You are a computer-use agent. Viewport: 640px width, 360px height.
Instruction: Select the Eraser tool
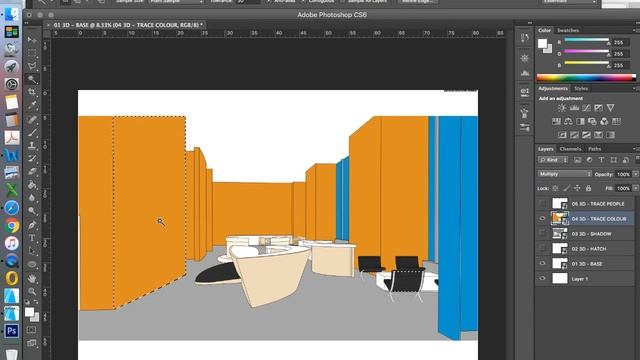tap(32, 171)
